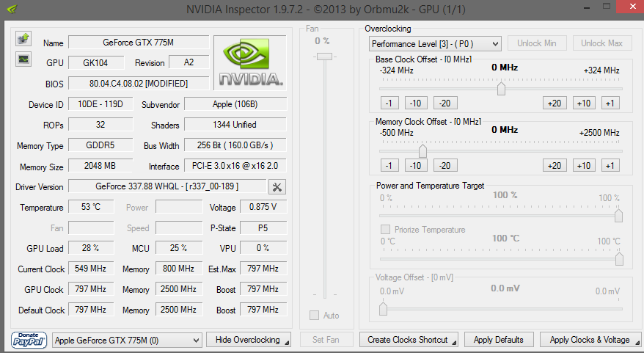
Task: Click the Power Target slider thumb
Action: pyautogui.click(x=618, y=215)
